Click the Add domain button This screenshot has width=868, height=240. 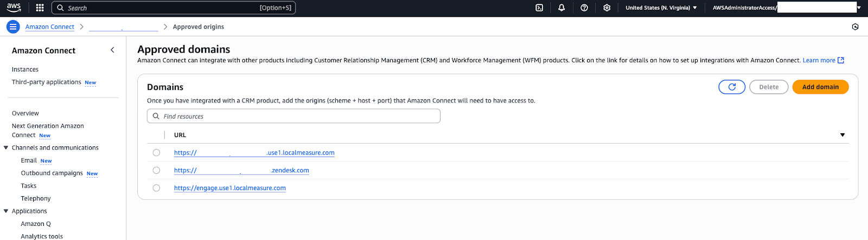tap(820, 87)
